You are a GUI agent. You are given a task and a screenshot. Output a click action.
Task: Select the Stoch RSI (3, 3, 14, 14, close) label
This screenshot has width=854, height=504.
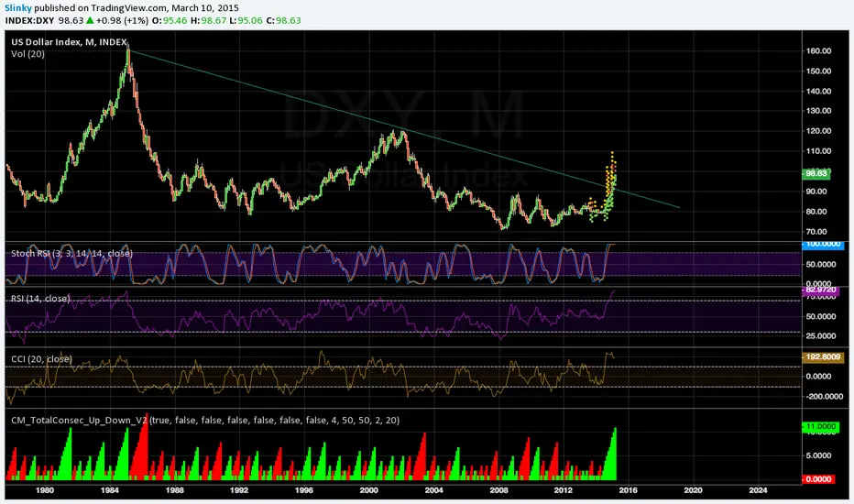pyautogui.click(x=71, y=253)
